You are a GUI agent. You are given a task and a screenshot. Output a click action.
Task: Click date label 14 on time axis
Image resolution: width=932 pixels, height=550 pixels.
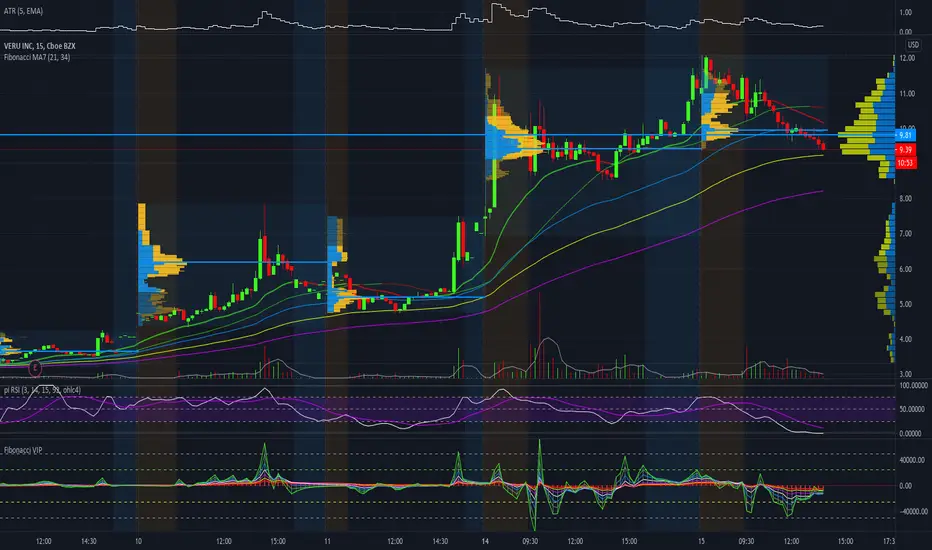click(485, 541)
